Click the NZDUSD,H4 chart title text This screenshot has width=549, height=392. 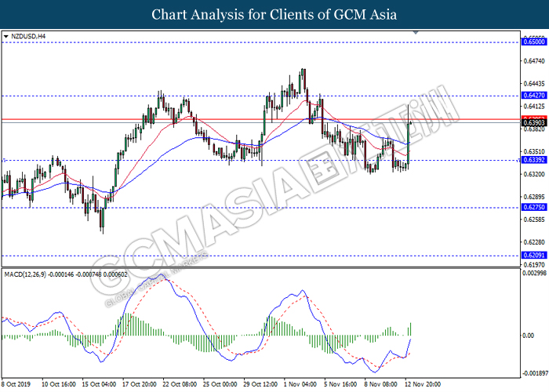28,36
